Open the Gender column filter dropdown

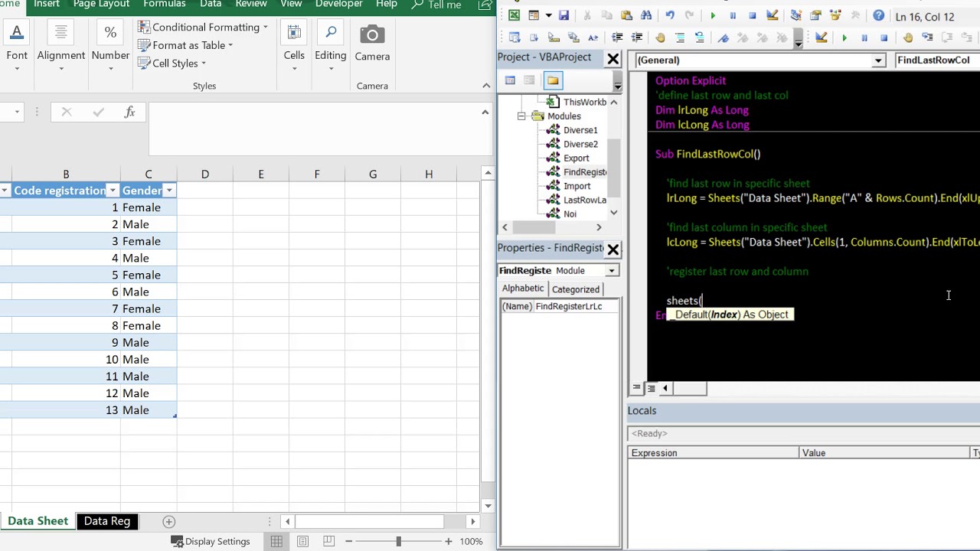point(169,191)
